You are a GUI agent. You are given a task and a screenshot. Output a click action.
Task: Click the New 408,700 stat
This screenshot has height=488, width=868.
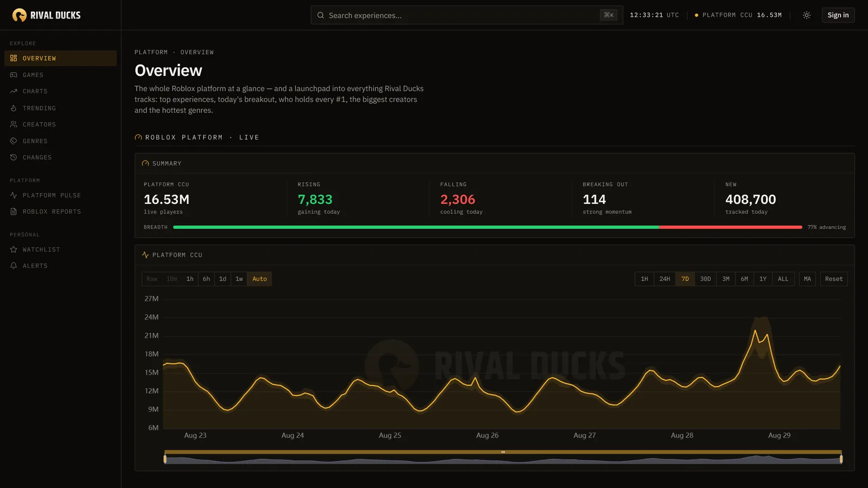point(751,198)
